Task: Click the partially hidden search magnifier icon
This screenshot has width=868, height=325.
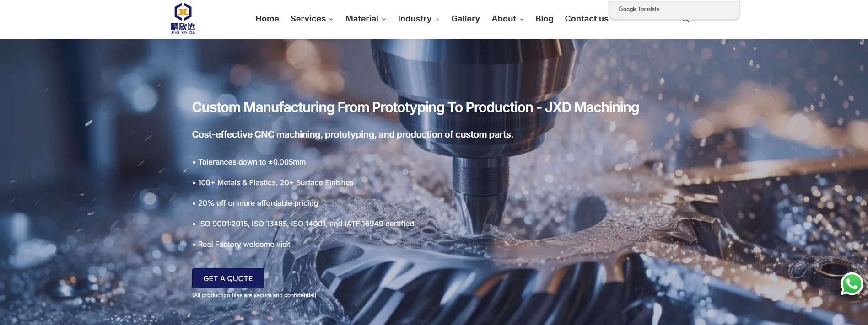Action: click(x=686, y=21)
